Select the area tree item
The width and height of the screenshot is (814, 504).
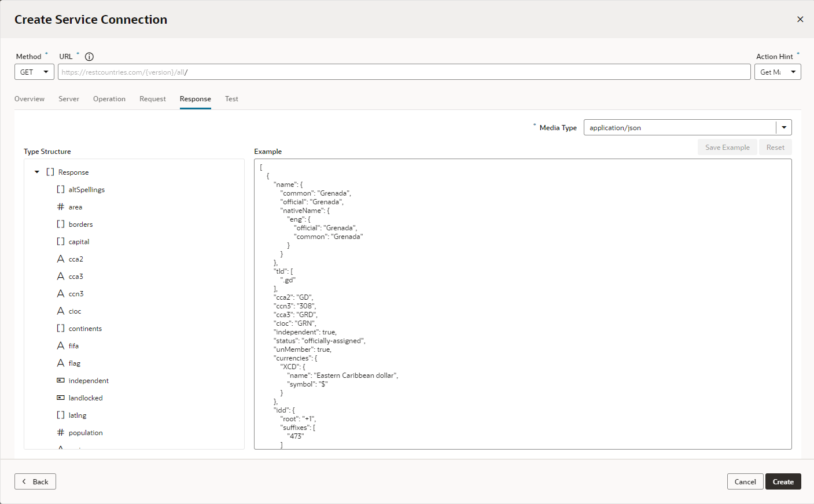[x=75, y=207]
